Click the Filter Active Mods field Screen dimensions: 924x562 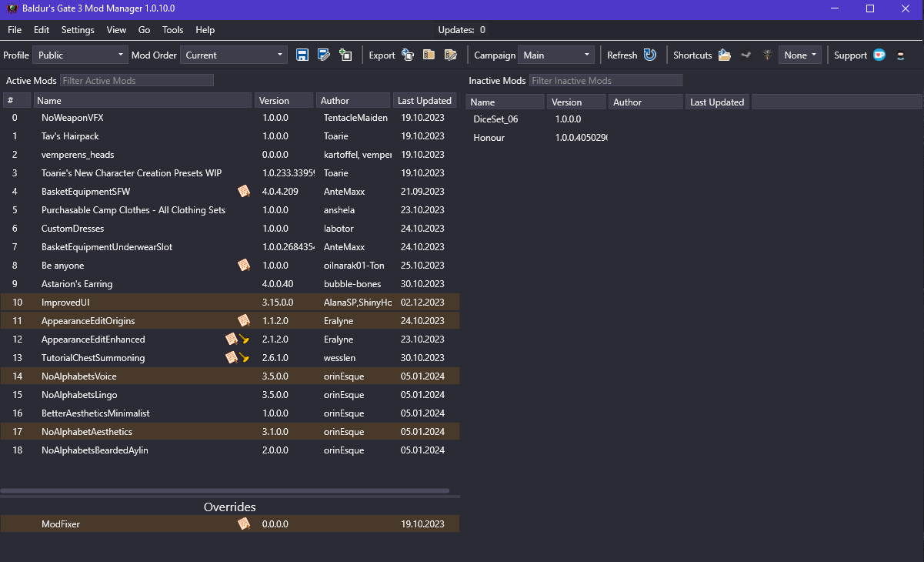[x=136, y=80]
